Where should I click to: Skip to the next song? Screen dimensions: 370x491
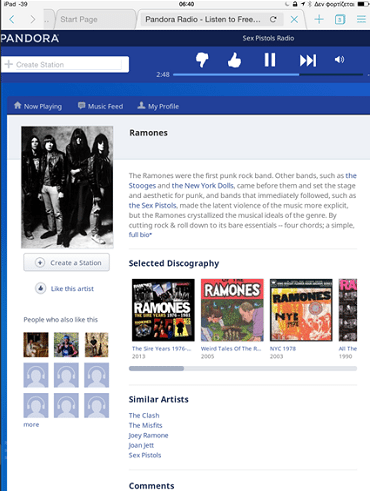click(x=308, y=60)
